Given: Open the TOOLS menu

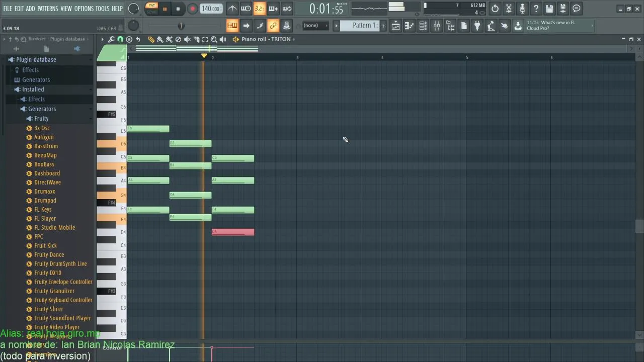Looking at the screenshot, I should (102, 9).
